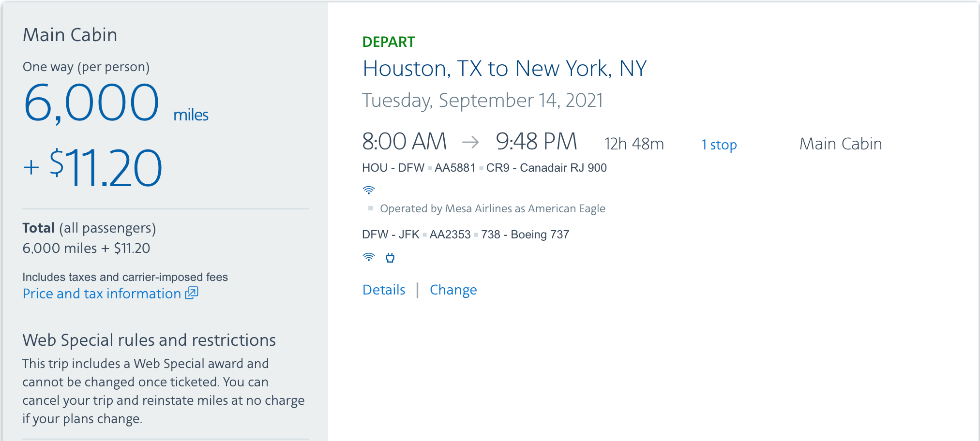The width and height of the screenshot is (980, 441).
Task: Click the Wi-Fi icon for HOU - DFW flight
Action: (x=368, y=190)
